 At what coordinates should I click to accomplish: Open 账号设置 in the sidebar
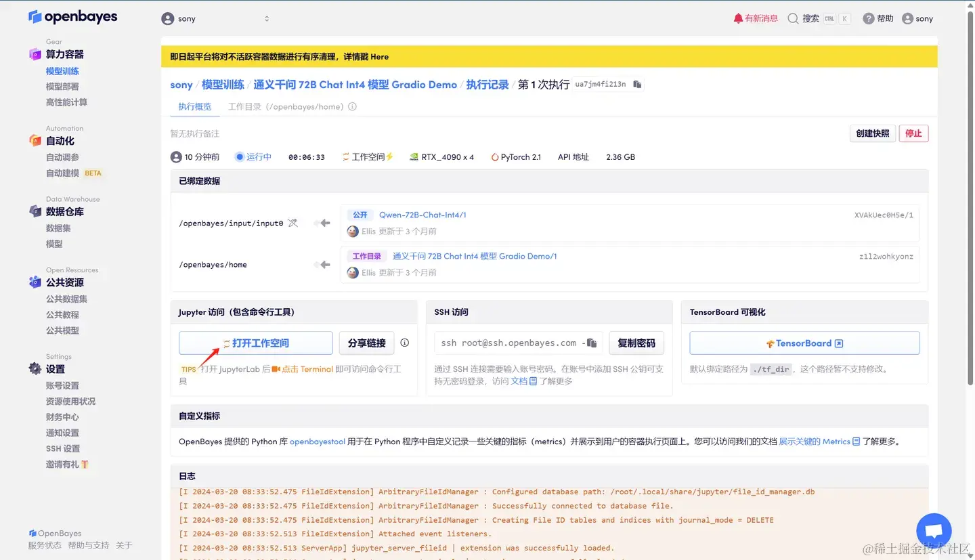click(x=62, y=385)
